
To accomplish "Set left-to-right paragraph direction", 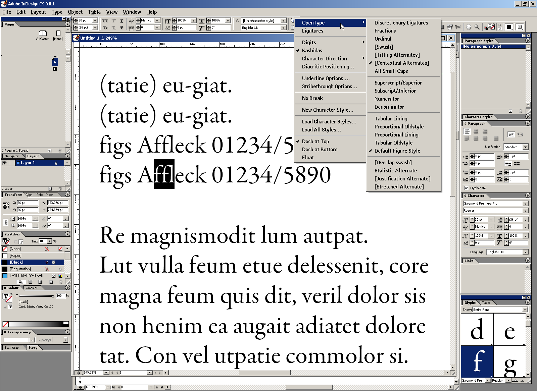I will pos(511,134).
